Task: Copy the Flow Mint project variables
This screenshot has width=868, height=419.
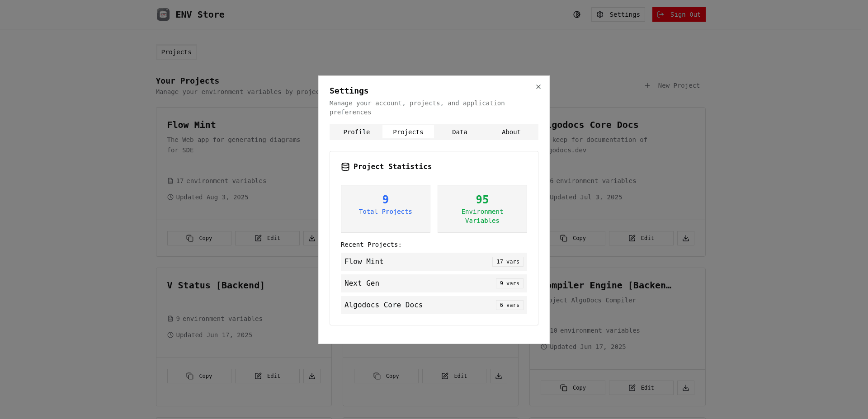Action: click(199, 238)
